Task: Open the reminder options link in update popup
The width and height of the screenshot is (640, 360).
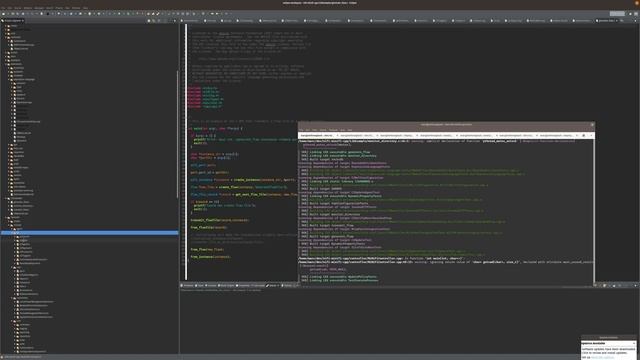Action: coord(602,357)
